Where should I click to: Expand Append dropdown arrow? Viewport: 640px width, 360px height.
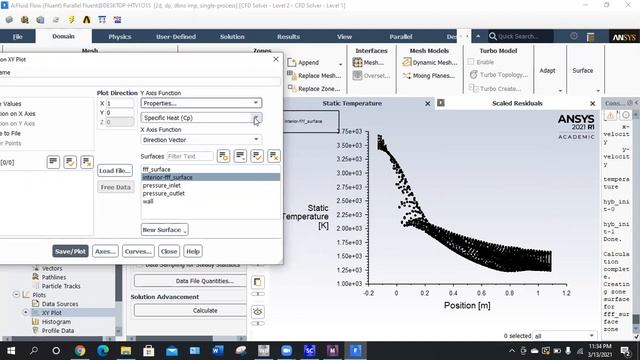[x=340, y=64]
